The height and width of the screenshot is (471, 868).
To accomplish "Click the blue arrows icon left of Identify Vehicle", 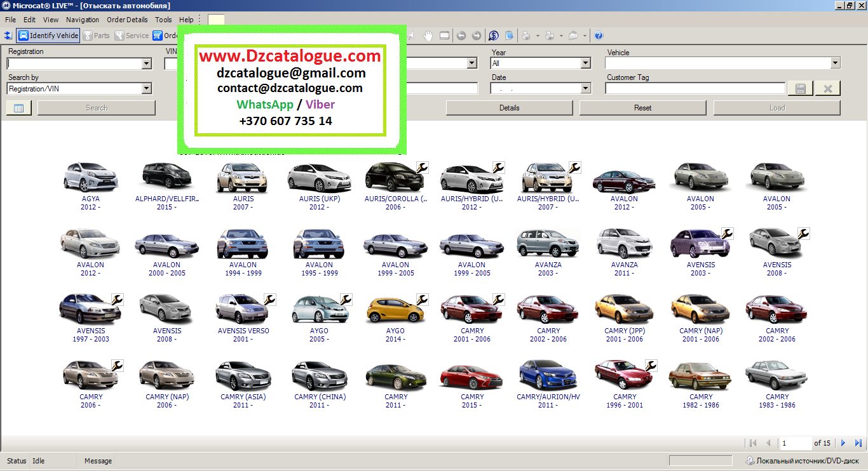I will click(x=8, y=36).
